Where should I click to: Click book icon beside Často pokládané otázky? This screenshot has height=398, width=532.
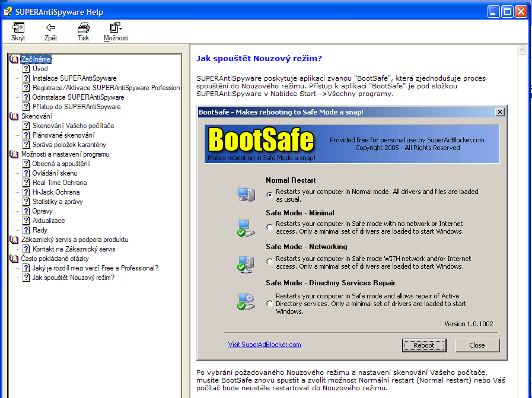[x=14, y=259]
